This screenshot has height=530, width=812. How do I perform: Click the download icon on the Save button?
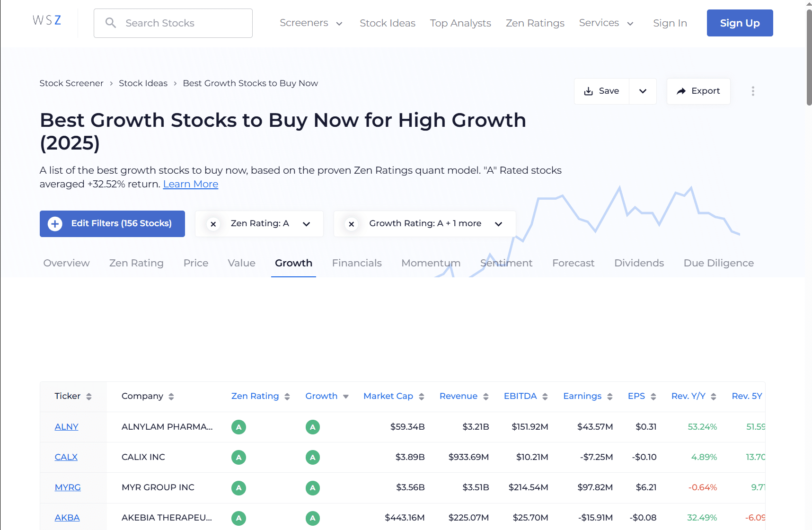click(x=588, y=91)
